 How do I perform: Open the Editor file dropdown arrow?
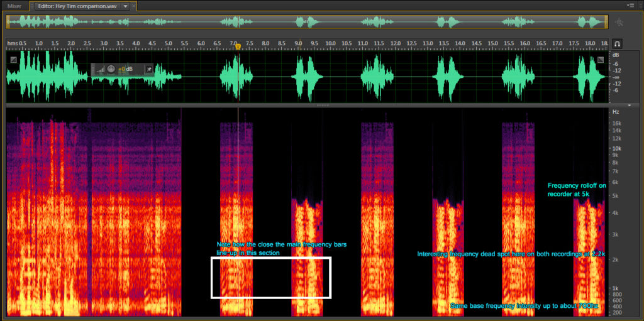tap(126, 6)
